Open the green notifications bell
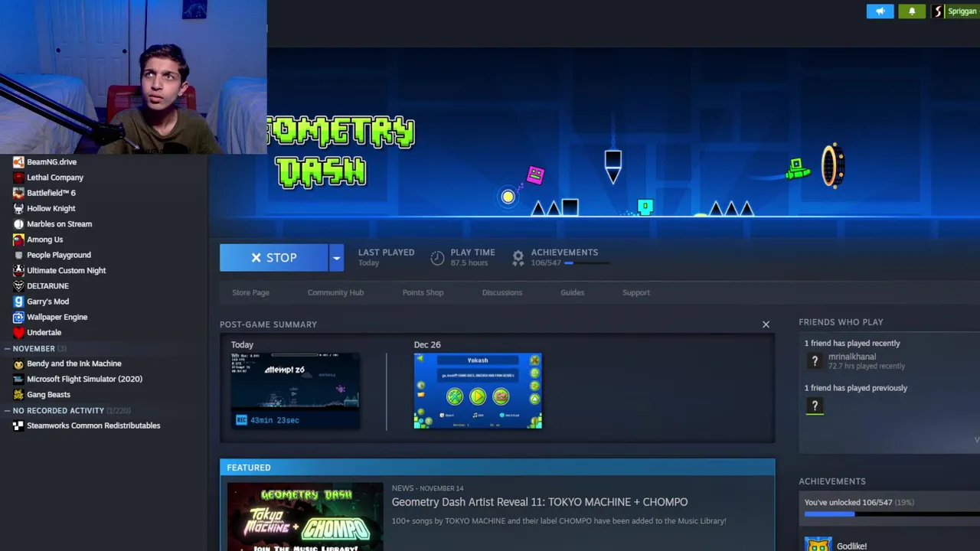 912,11
